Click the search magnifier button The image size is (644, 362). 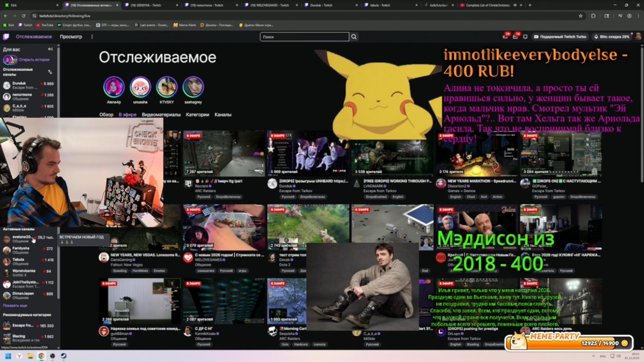(x=354, y=37)
